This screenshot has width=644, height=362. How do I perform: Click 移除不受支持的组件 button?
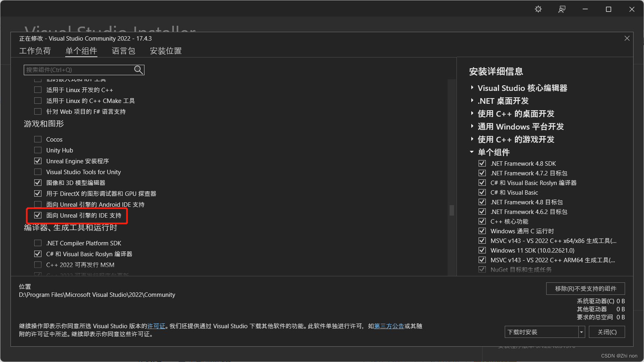(586, 288)
